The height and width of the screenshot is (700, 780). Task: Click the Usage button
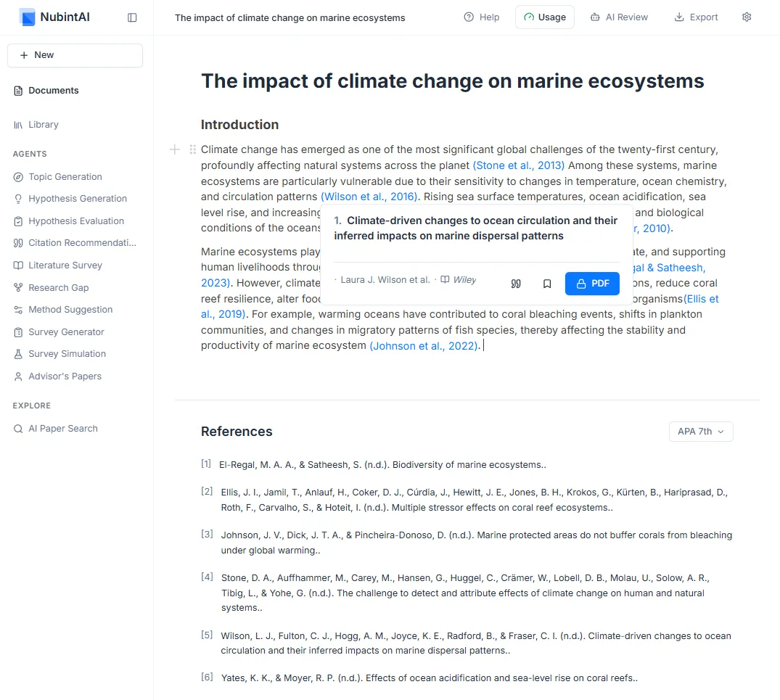[x=544, y=17]
